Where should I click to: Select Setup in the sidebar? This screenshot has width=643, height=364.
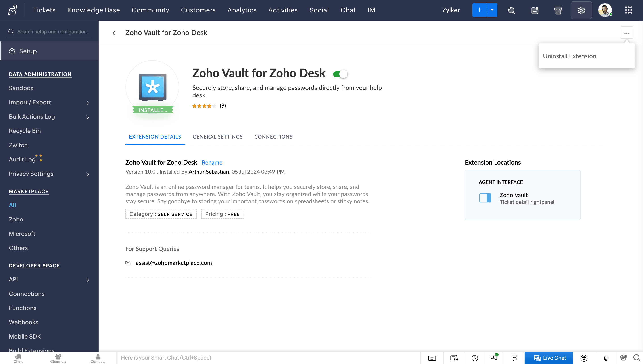tap(49, 51)
